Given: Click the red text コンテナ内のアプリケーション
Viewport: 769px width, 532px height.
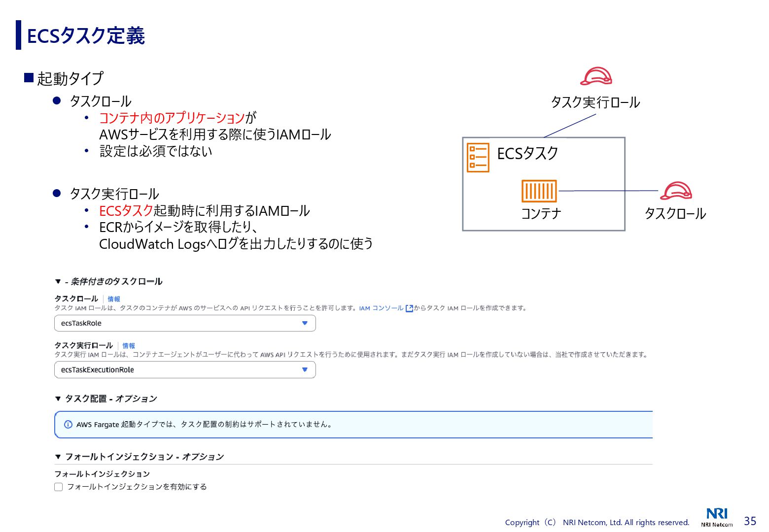Looking at the screenshot, I should click(172, 118).
